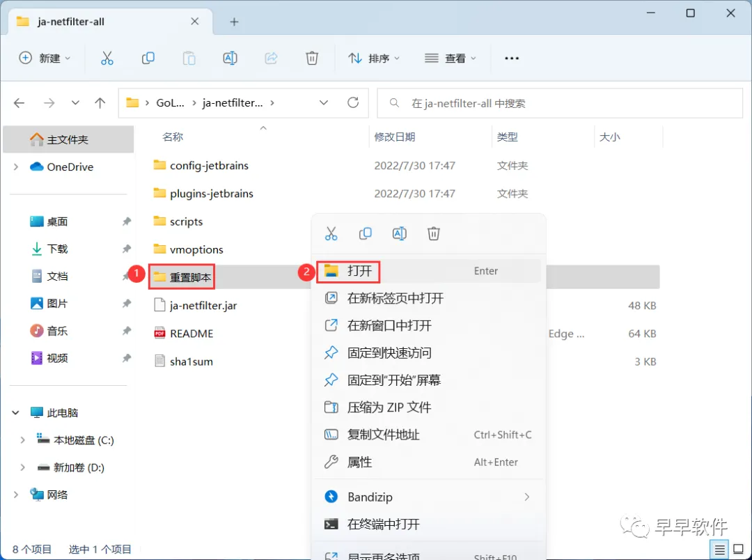
Task: Close the ja-netfilter-all tab
Action: (195, 21)
